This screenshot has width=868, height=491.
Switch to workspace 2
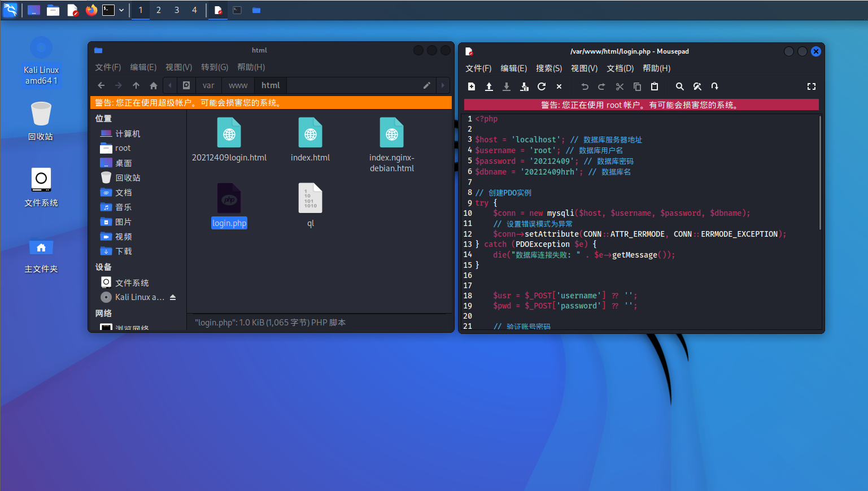(x=159, y=10)
